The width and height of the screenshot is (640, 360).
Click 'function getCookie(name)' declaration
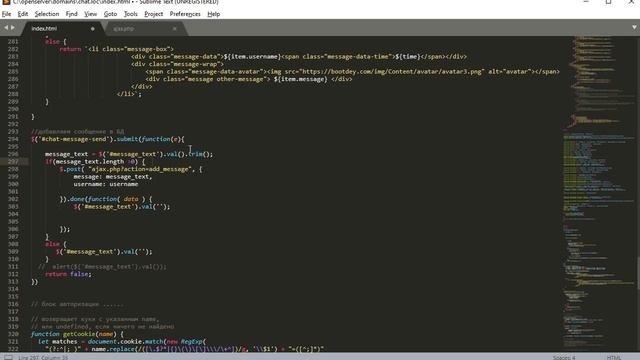point(74,334)
